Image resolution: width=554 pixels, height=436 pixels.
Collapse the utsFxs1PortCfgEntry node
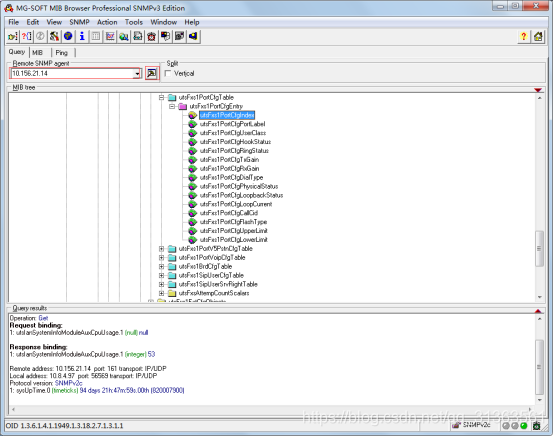pos(172,106)
